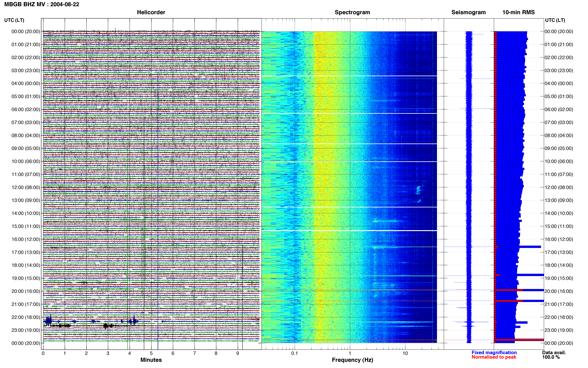This screenshot has width=588, height=368.
Task: Click 16:00 (12:00) beside the Helicorder
Action: pos(26,239)
